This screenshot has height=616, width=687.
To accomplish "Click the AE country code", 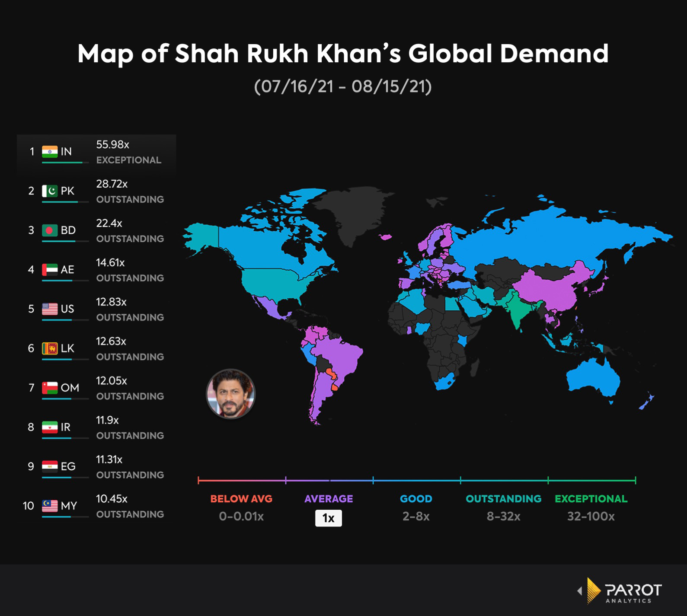I will point(67,269).
